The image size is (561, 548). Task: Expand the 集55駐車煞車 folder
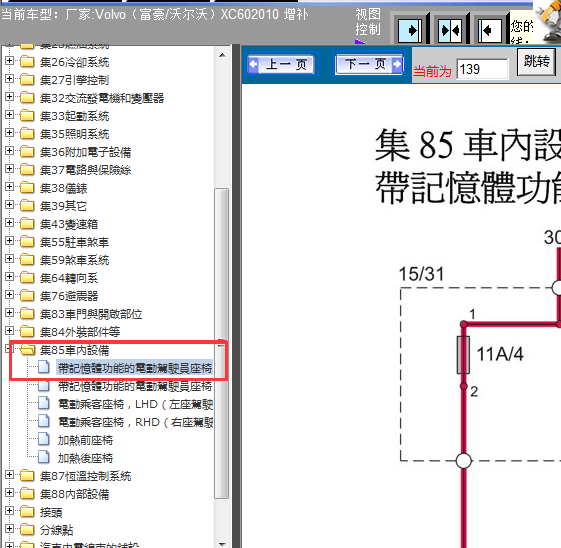click(x=9, y=241)
